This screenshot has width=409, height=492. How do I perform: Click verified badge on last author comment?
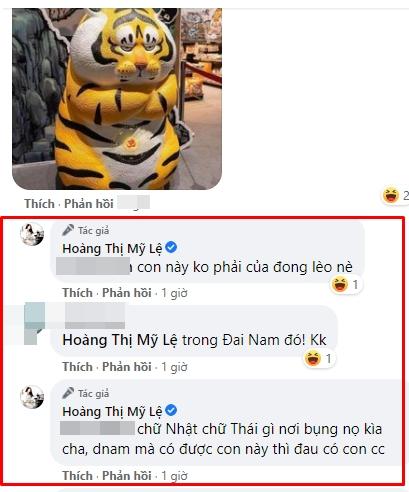click(171, 410)
